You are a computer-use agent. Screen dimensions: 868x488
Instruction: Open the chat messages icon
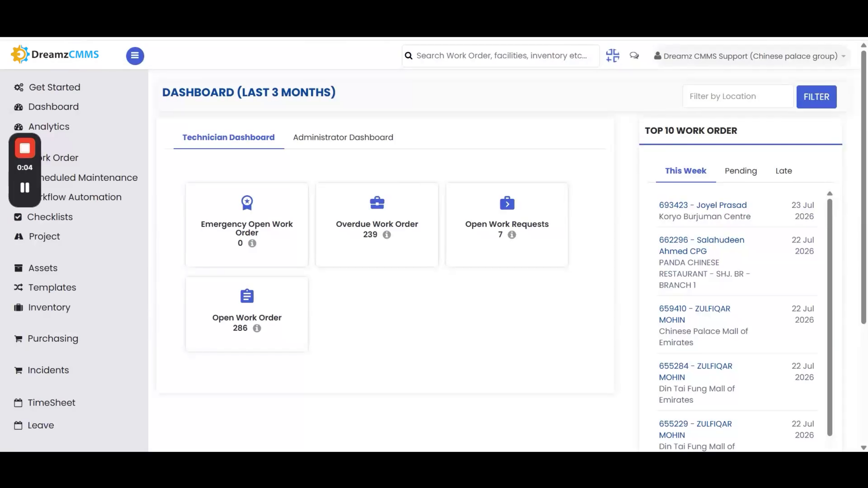(634, 56)
